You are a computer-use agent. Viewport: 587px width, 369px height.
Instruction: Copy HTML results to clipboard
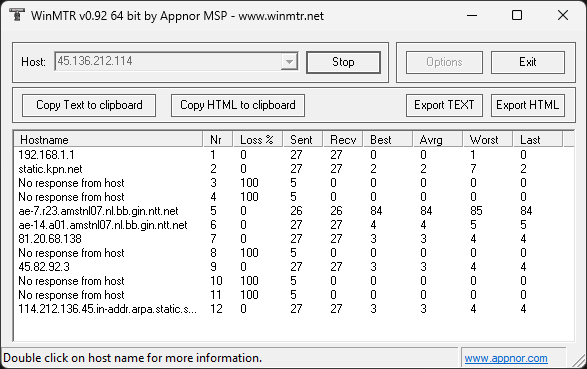(x=238, y=105)
